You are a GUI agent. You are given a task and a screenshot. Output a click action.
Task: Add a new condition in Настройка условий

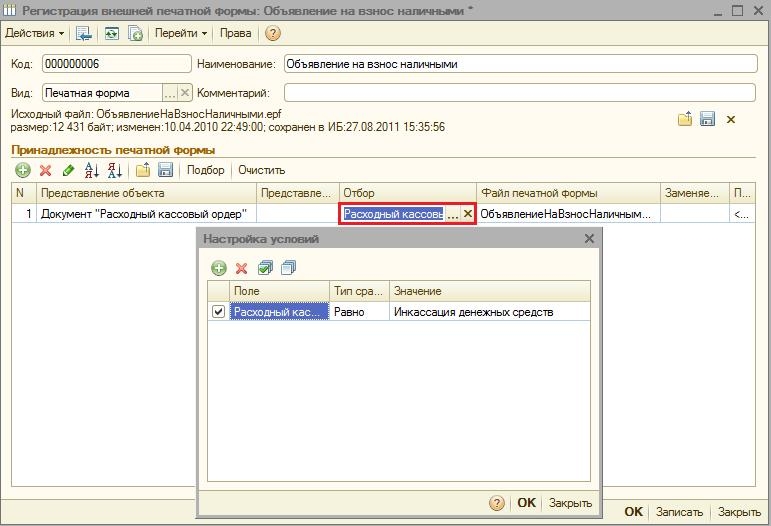219,268
